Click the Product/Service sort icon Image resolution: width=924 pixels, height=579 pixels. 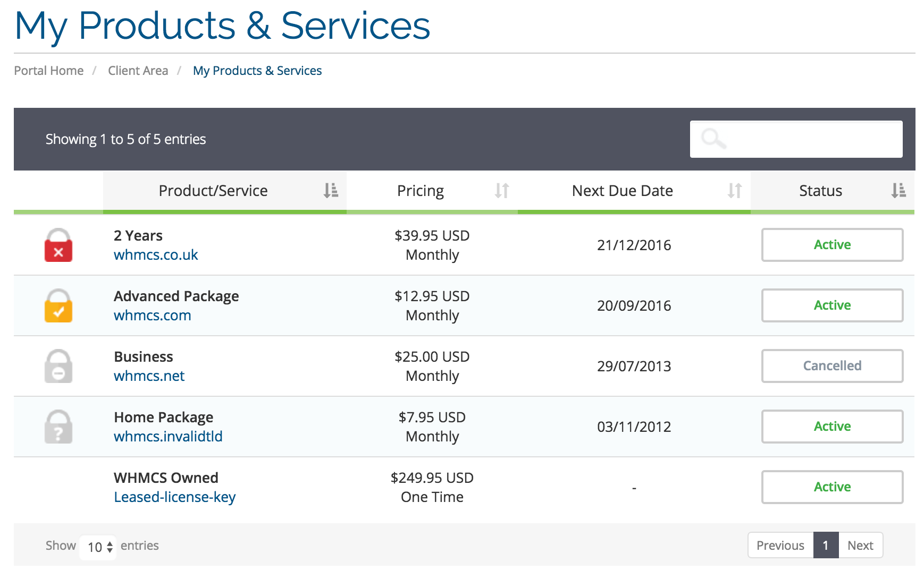[331, 190]
